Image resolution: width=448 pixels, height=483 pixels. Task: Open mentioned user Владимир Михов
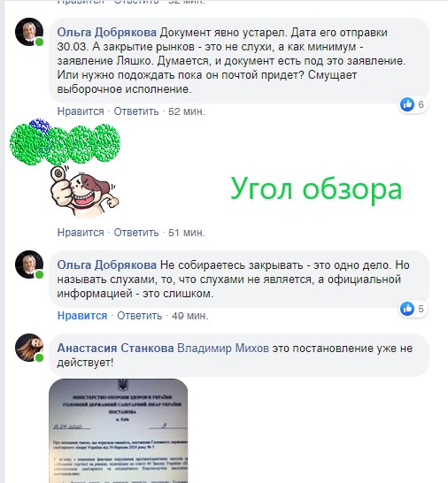tap(223, 348)
